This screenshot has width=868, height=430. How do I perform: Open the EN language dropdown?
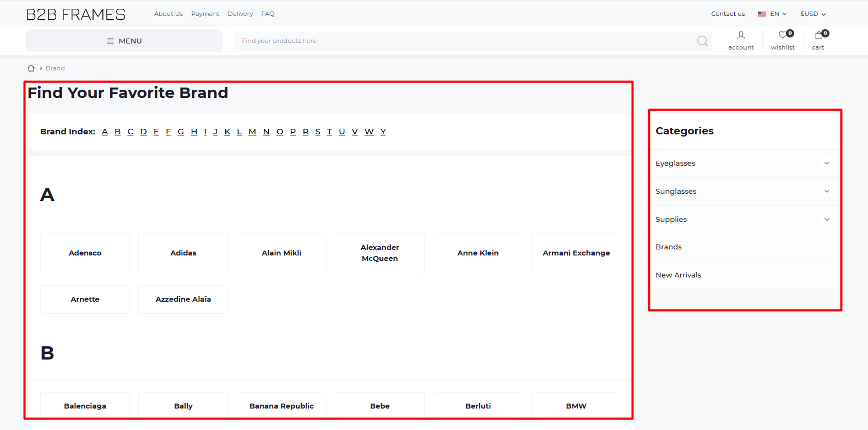772,14
